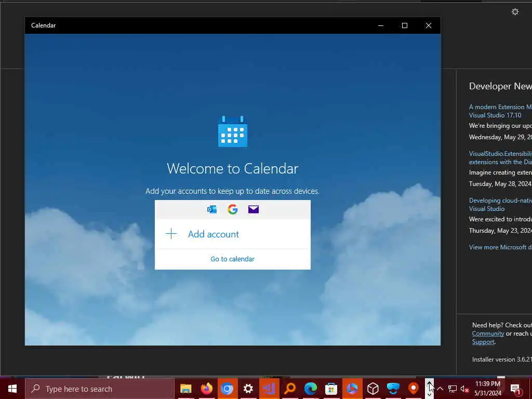Open the Support help link
Image resolution: width=532 pixels, height=399 pixels.
(483, 342)
